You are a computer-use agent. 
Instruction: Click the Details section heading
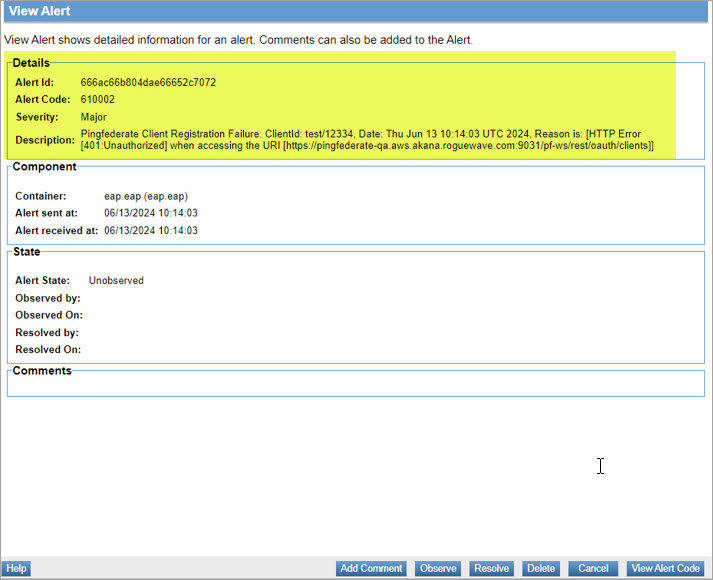(31, 63)
